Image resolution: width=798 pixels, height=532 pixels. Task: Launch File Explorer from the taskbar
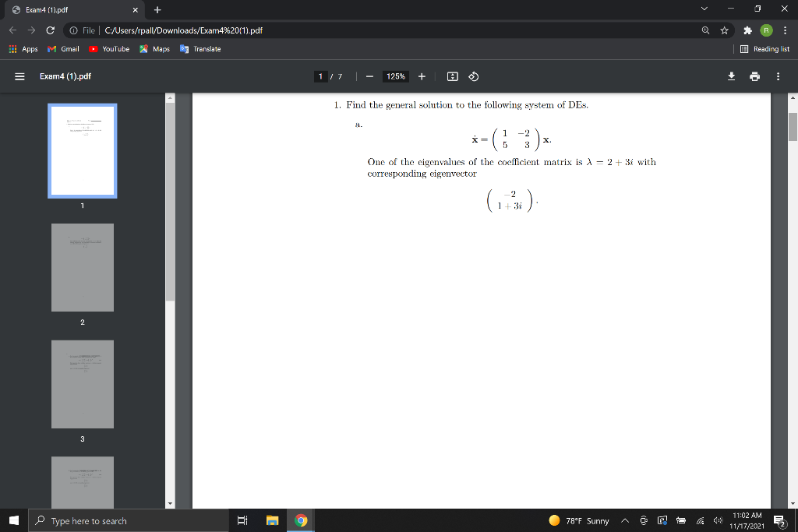(x=271, y=520)
